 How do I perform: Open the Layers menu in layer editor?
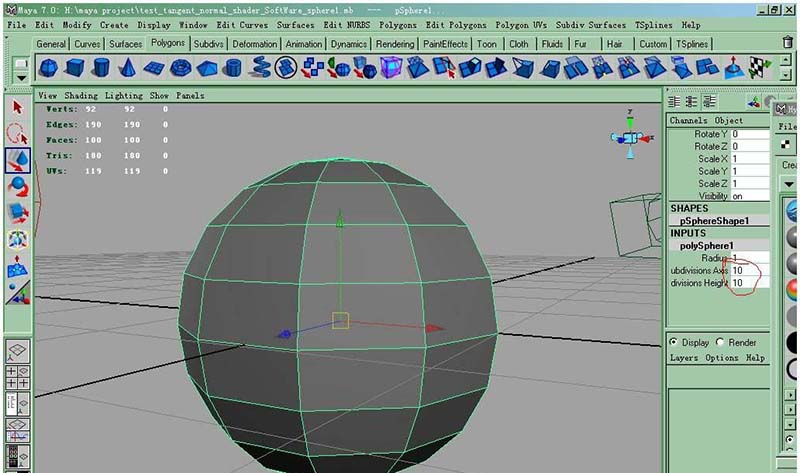pyautogui.click(x=684, y=358)
